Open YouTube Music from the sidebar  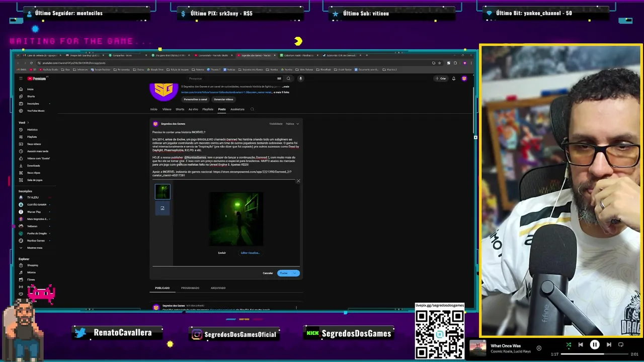[35, 111]
